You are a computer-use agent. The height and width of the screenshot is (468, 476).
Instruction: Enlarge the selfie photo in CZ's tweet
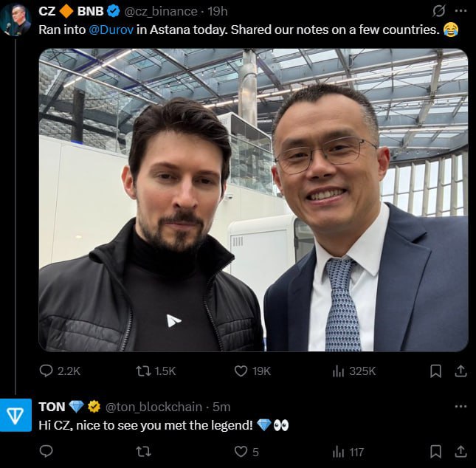click(253, 199)
